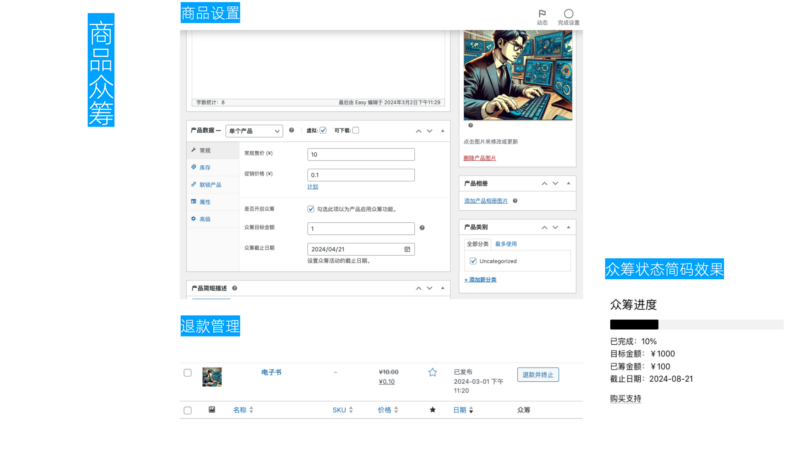The height and width of the screenshot is (451, 800).
Task: Toggle the Uncategorized category checkbox
Action: 473,261
